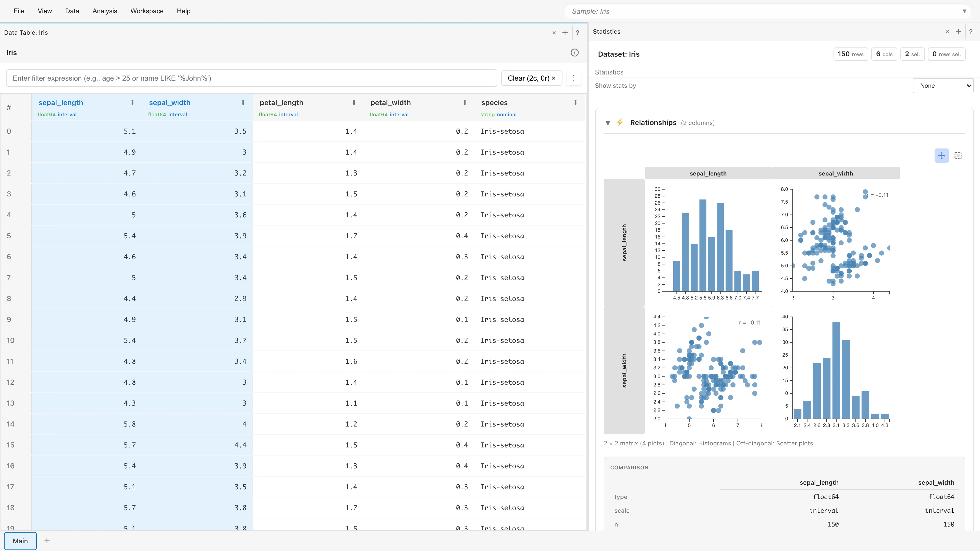The width and height of the screenshot is (980, 551).
Task: Open help for the Statistics panel
Action: pyautogui.click(x=971, y=32)
